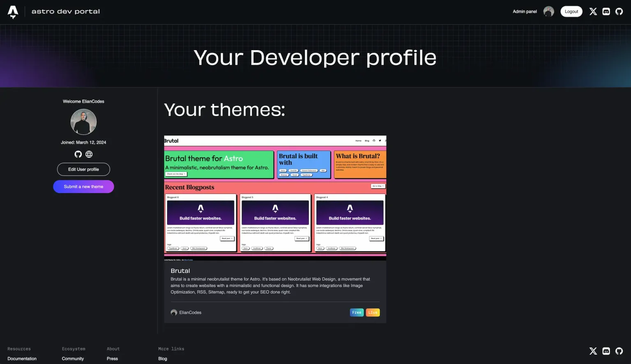
Task: Click the Astro logo in the header
Action: point(13,12)
